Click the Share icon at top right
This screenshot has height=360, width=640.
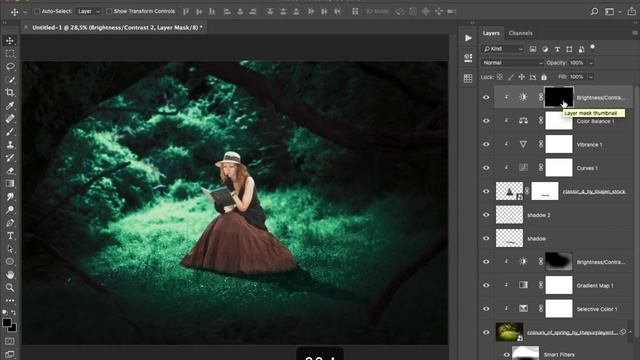(632, 11)
